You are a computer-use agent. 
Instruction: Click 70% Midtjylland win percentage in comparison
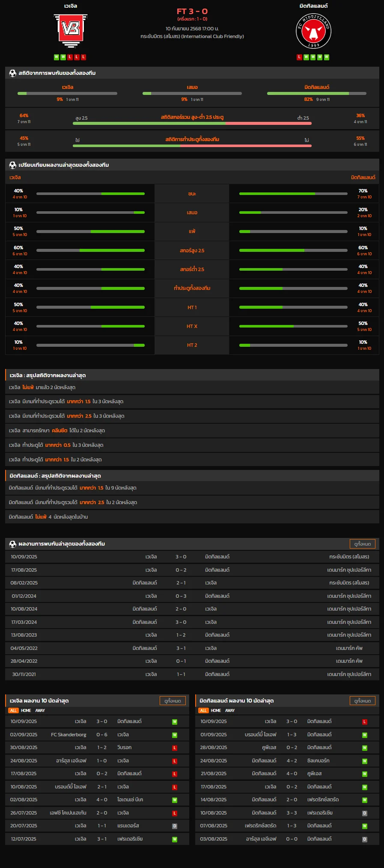[363, 191]
